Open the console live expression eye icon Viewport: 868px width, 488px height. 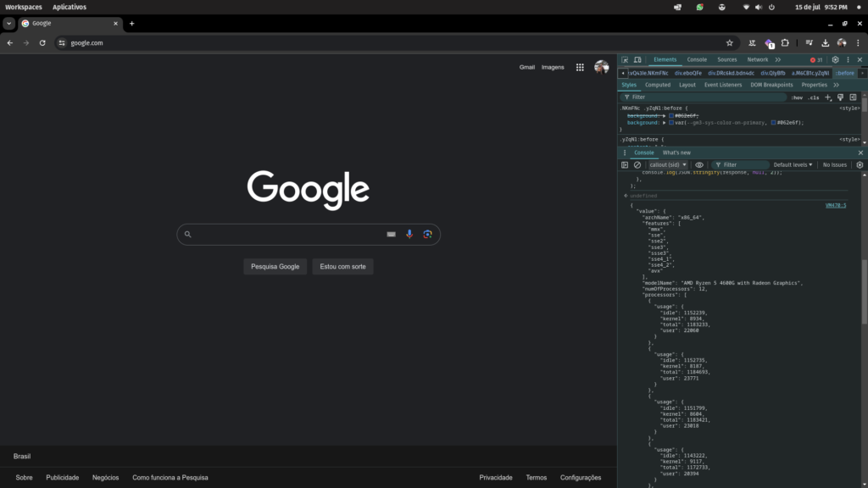tap(699, 165)
